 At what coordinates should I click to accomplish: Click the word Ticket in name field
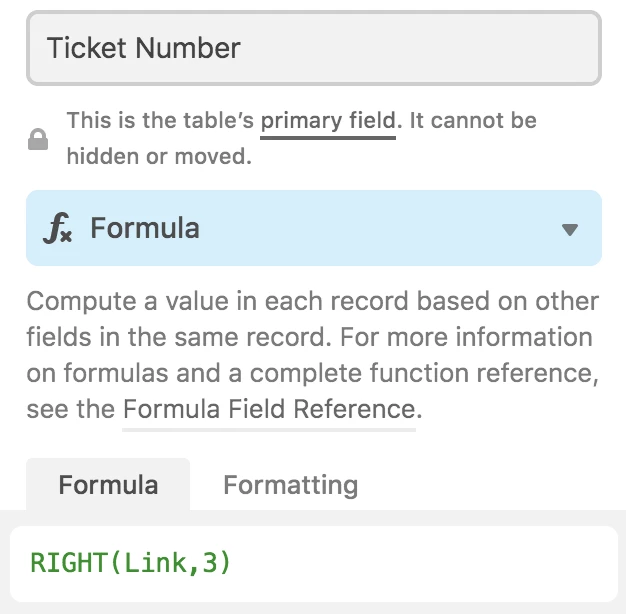coord(87,48)
